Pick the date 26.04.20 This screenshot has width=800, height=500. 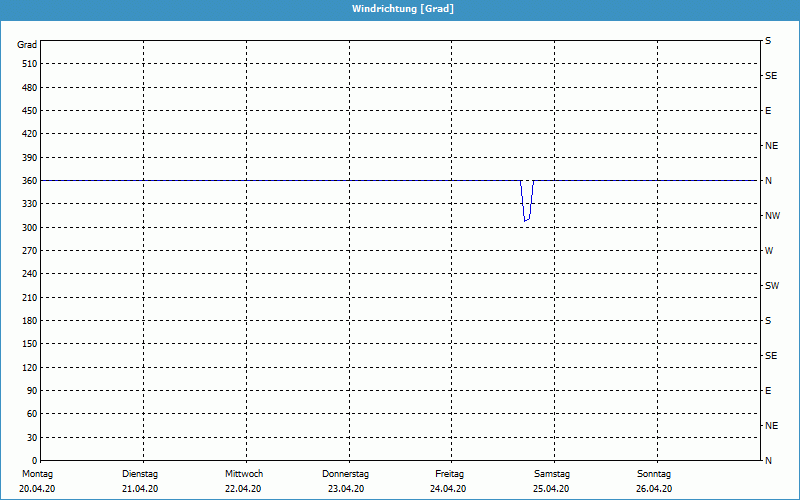coord(654,489)
